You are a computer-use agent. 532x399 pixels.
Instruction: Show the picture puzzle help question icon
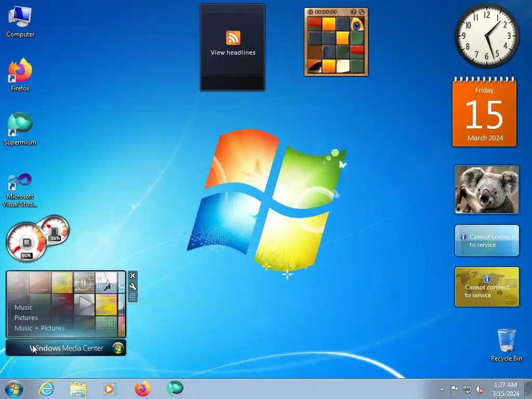click(353, 12)
